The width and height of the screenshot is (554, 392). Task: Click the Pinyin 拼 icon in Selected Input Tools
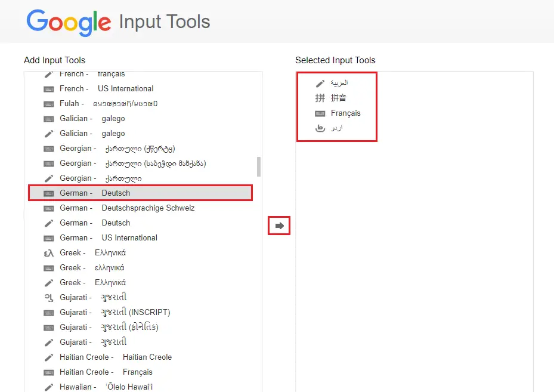pos(320,97)
